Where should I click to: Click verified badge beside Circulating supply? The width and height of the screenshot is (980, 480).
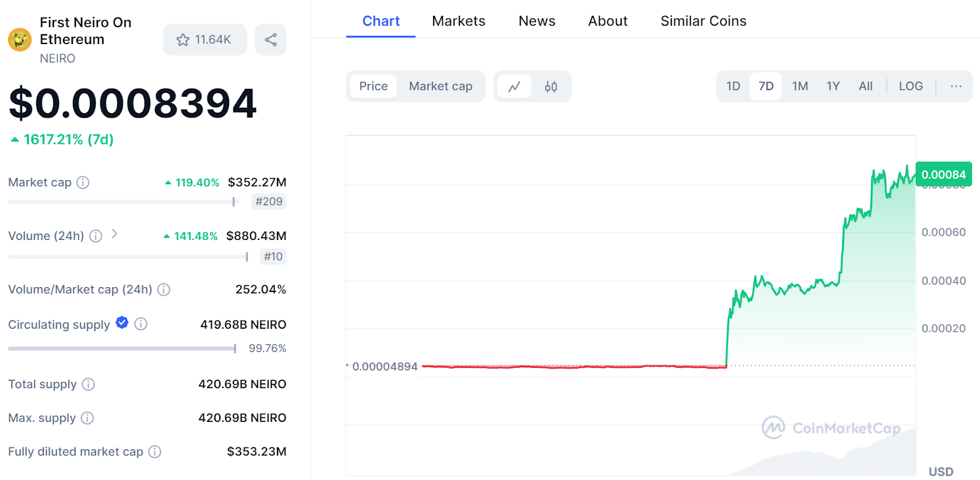pos(122,323)
